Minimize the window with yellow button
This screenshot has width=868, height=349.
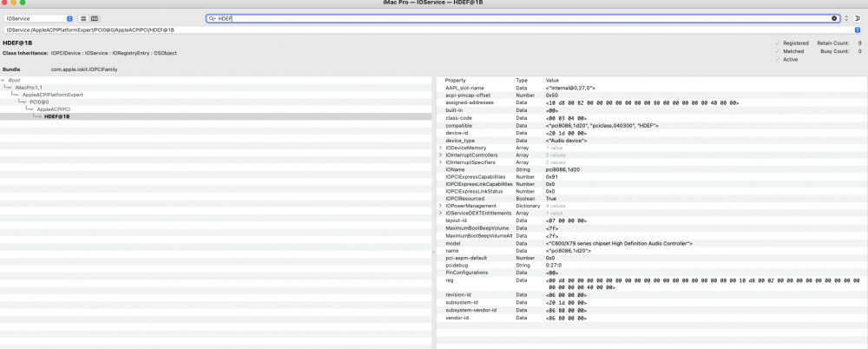point(13,3)
